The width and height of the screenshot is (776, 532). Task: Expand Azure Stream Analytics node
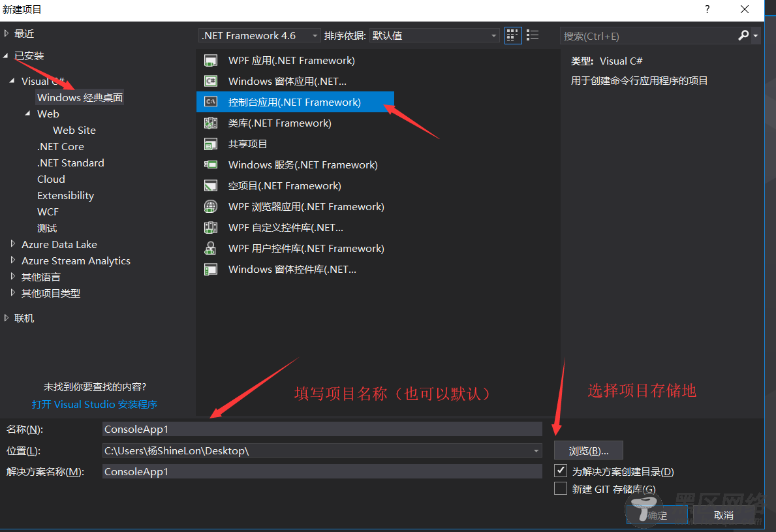13,260
